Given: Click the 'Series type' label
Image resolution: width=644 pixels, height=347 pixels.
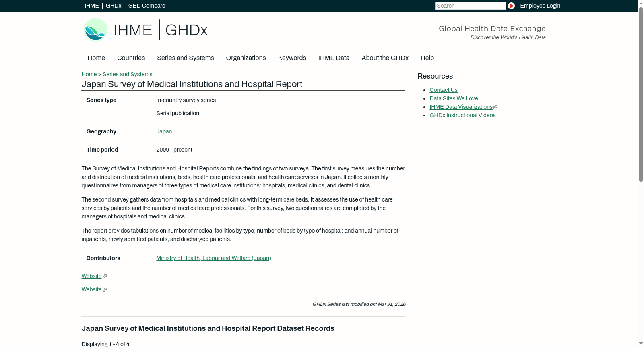Looking at the screenshot, I should point(101,100).
